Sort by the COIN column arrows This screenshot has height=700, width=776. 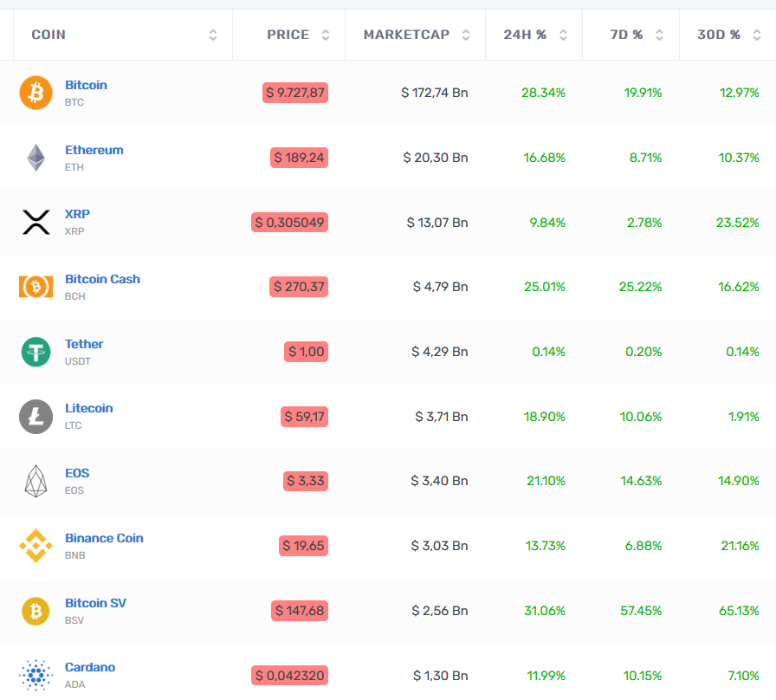point(213,36)
